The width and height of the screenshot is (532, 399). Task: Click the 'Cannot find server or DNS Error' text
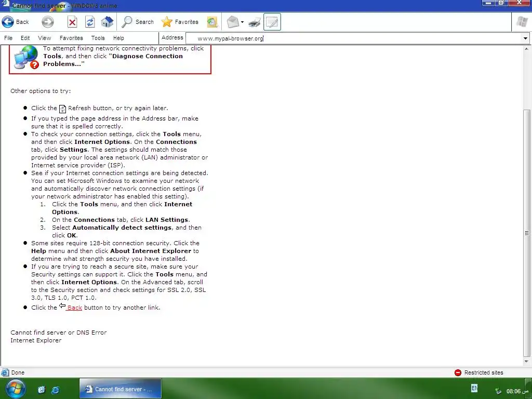click(58, 332)
